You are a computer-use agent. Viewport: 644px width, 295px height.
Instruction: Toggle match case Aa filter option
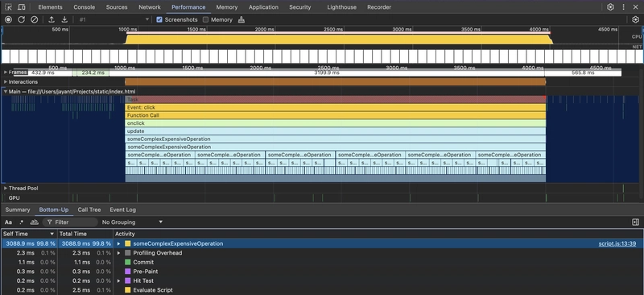8,222
